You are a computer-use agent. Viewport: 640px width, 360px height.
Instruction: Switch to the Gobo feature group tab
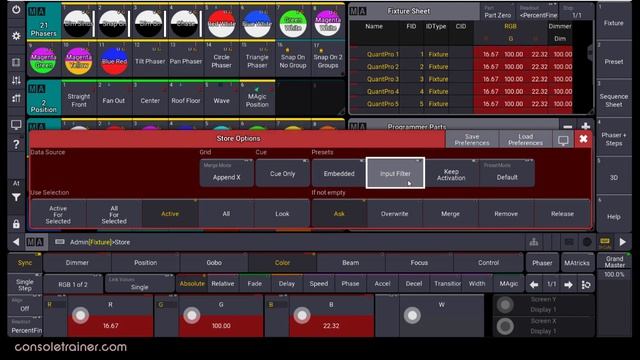click(x=214, y=262)
